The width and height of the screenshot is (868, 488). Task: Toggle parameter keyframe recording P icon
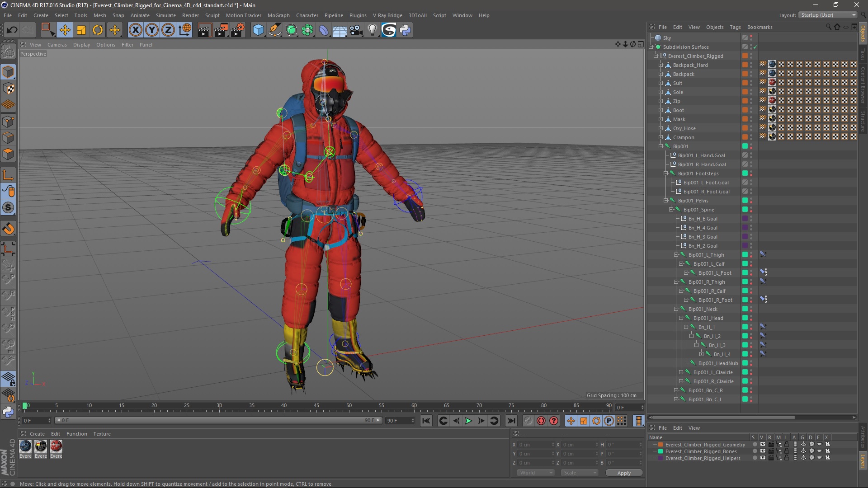tap(609, 421)
